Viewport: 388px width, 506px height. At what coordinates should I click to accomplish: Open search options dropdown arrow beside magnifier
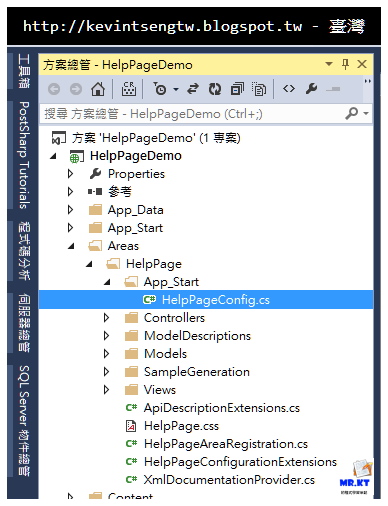[x=366, y=114]
